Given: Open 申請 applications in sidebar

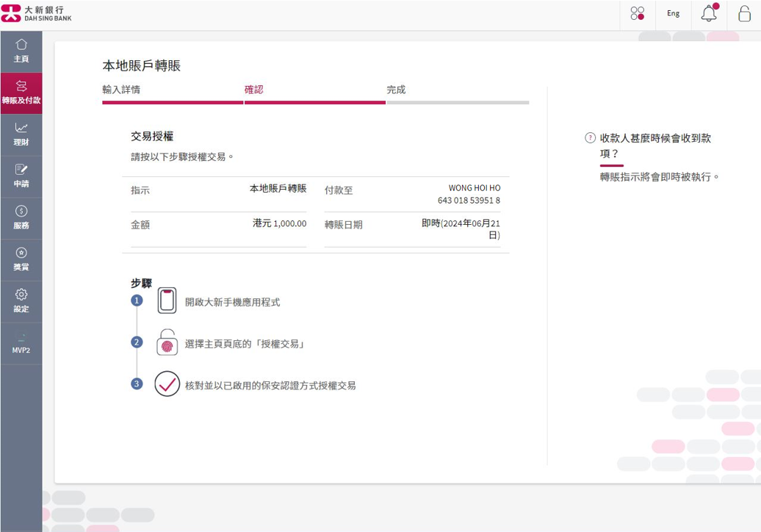Looking at the screenshot, I should click(21, 176).
